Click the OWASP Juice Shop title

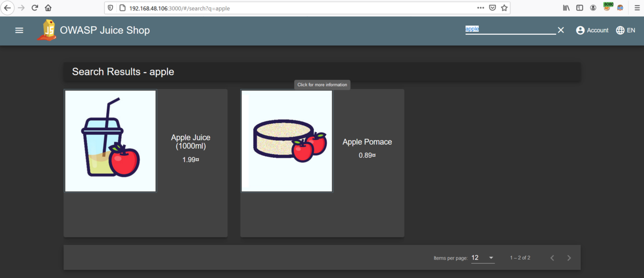click(105, 31)
